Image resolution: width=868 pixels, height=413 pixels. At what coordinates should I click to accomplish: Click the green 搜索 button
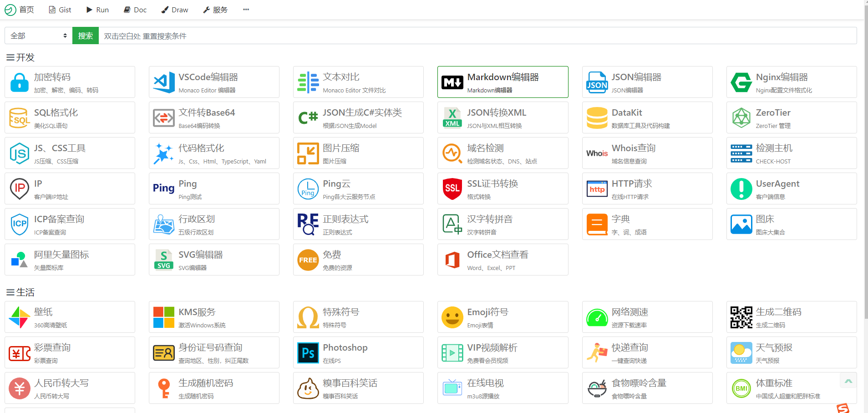[x=86, y=36]
